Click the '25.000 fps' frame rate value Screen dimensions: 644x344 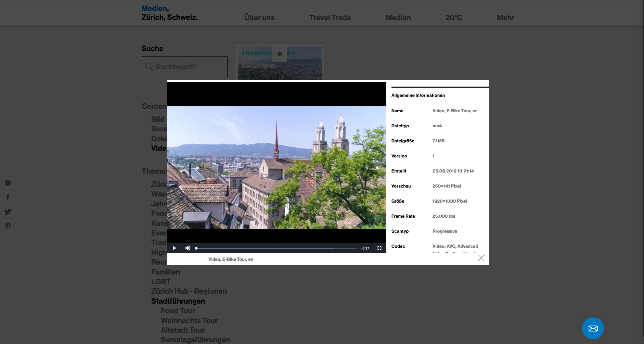444,216
